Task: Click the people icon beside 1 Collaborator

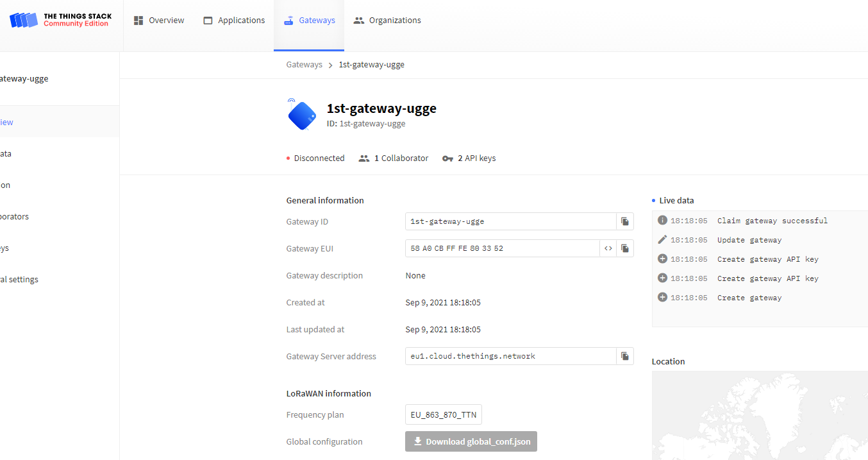Action: (365, 158)
